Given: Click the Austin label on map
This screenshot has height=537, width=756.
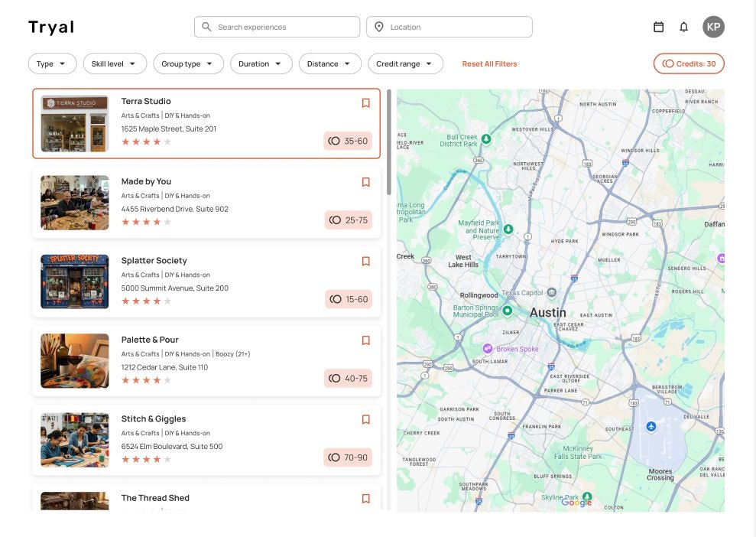Looking at the screenshot, I should (548, 313).
